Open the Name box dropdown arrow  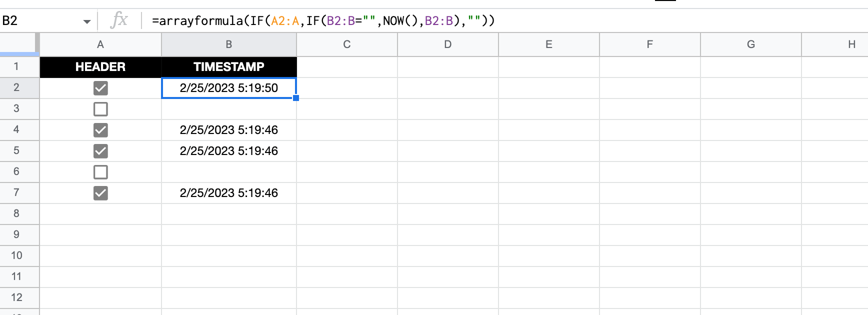[x=87, y=21]
